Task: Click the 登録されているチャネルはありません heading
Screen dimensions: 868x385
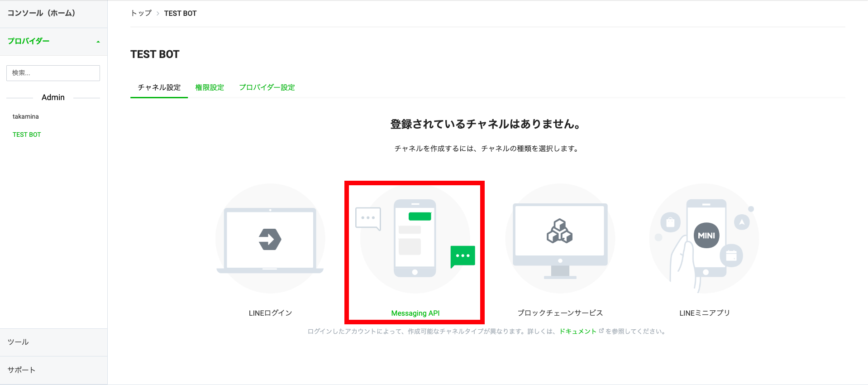Action: [485, 124]
